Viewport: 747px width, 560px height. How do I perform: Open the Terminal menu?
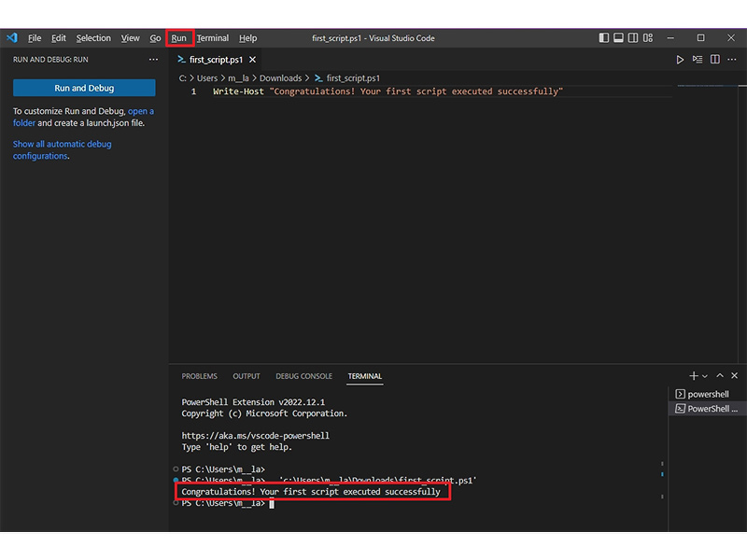(x=213, y=38)
